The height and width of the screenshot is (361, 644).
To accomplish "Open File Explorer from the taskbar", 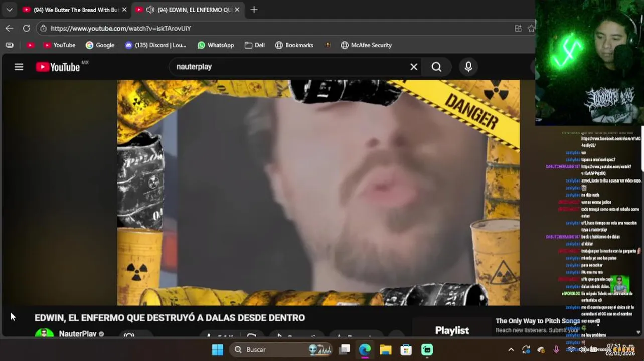I will pyautogui.click(x=385, y=349).
